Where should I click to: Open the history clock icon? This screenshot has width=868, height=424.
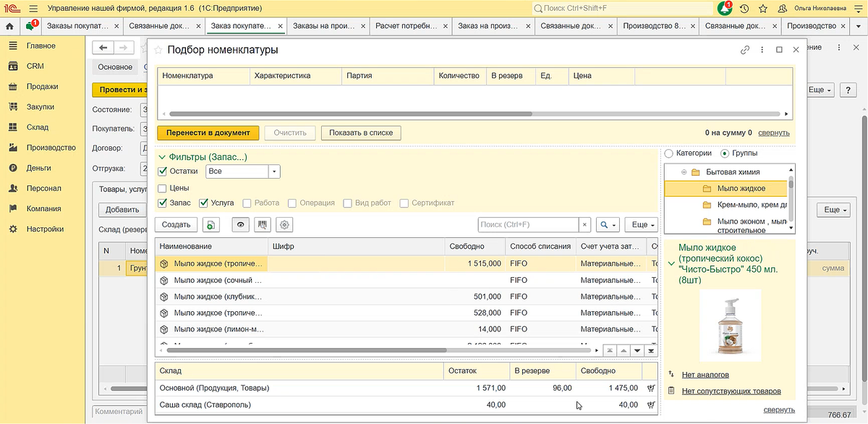coord(744,9)
